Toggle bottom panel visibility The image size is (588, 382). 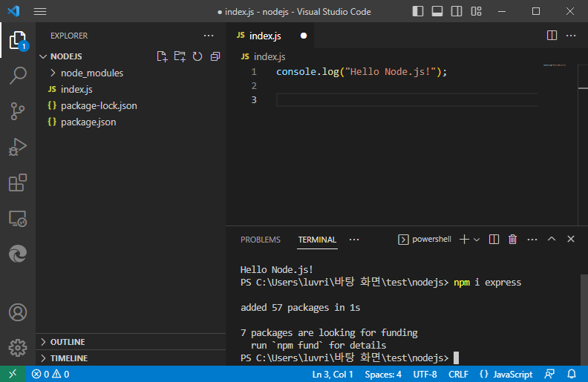point(437,12)
